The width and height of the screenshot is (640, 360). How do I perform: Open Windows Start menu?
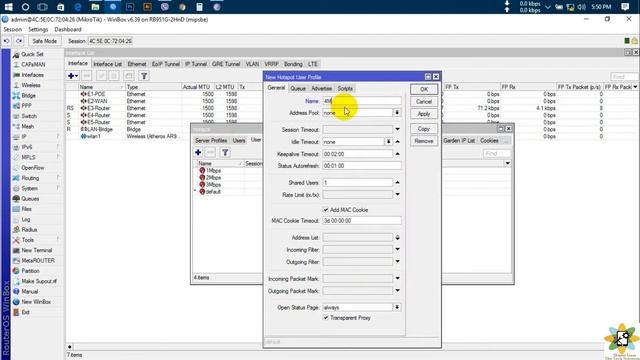(x=8, y=7)
